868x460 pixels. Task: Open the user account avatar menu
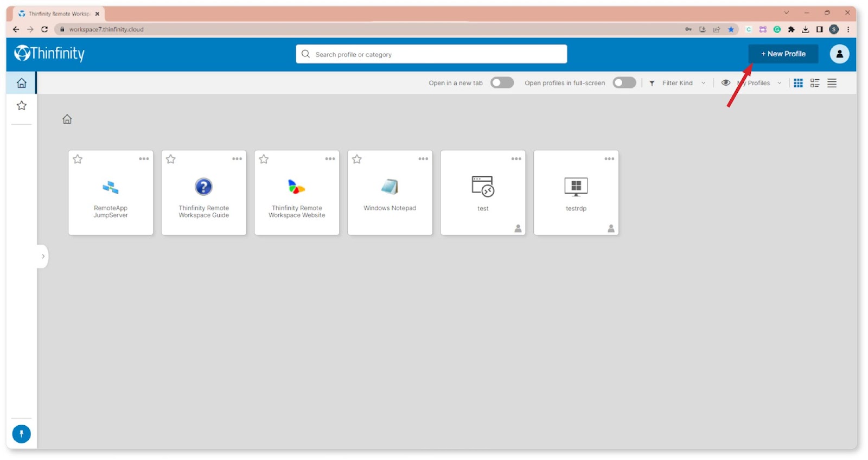tap(839, 54)
